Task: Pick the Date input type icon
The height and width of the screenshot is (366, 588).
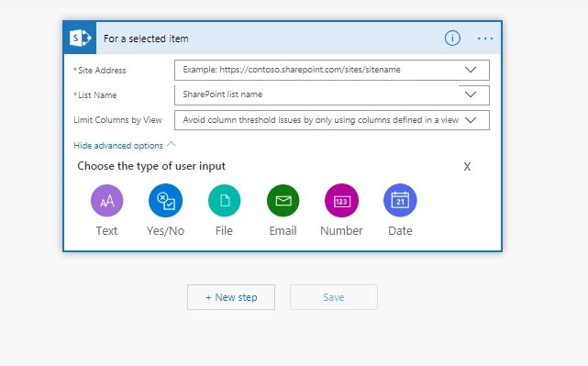Action: (x=400, y=201)
